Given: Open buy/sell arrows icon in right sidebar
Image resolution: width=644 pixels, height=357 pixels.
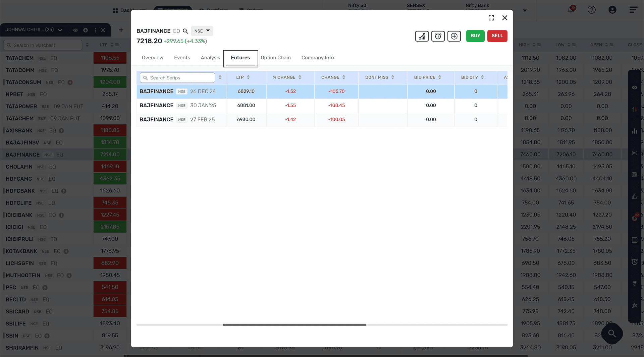Looking at the screenshot, I should click(634, 109).
